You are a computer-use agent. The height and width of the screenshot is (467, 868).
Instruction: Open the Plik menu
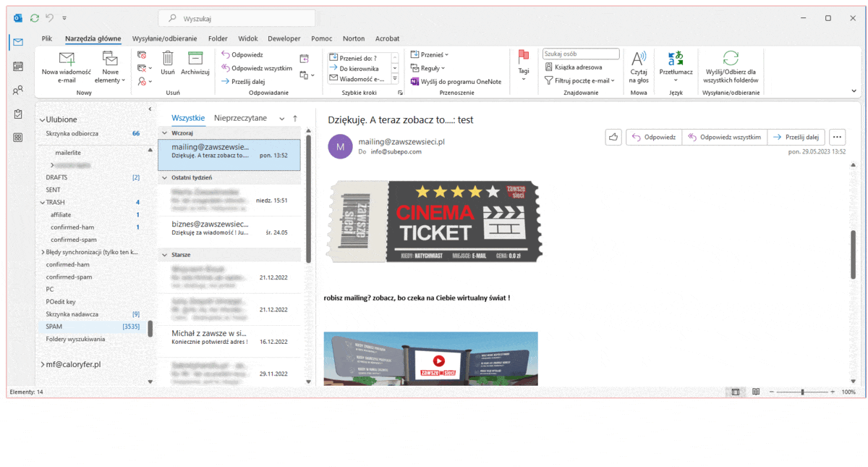coord(47,38)
